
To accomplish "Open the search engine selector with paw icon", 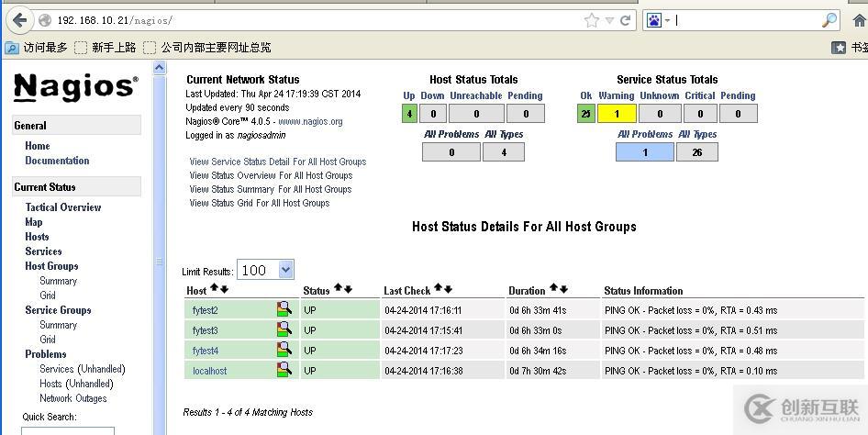I will point(658,21).
